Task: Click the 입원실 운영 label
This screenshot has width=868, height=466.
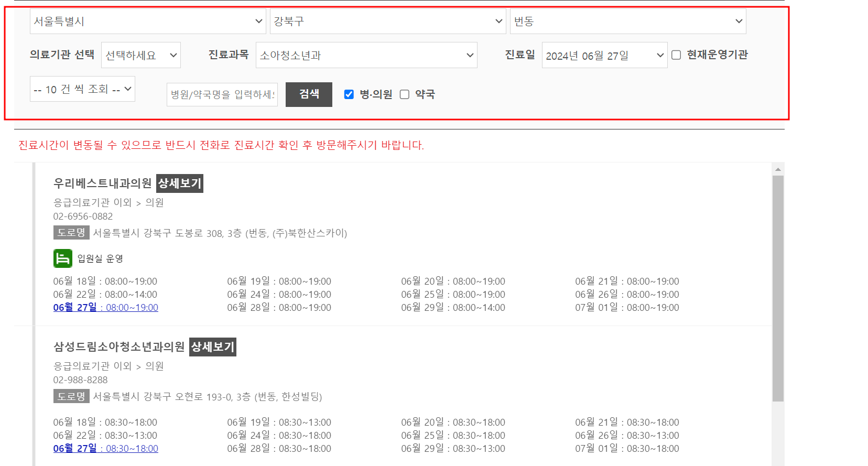Action: click(100, 259)
